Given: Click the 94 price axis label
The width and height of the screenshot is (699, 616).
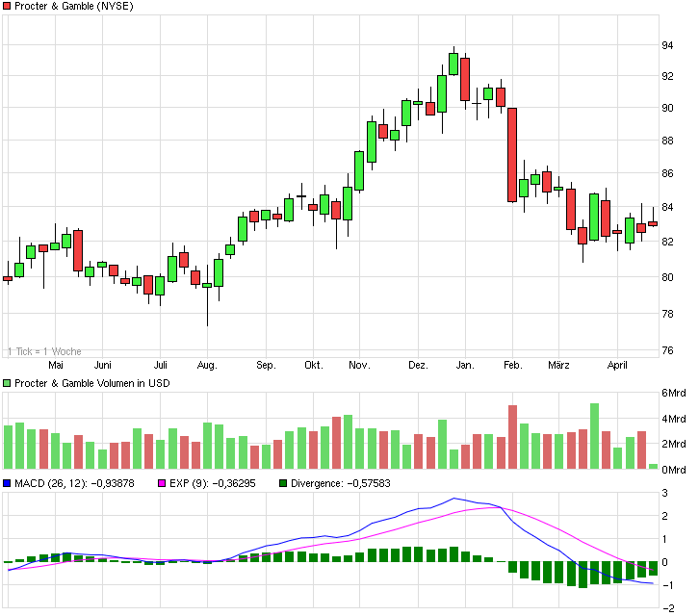Looking at the screenshot, I should pyautogui.click(x=667, y=45).
